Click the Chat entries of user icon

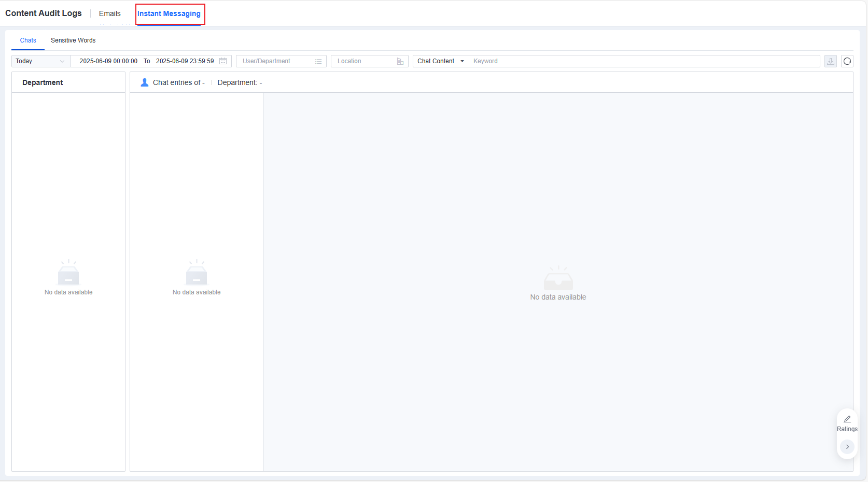click(145, 82)
